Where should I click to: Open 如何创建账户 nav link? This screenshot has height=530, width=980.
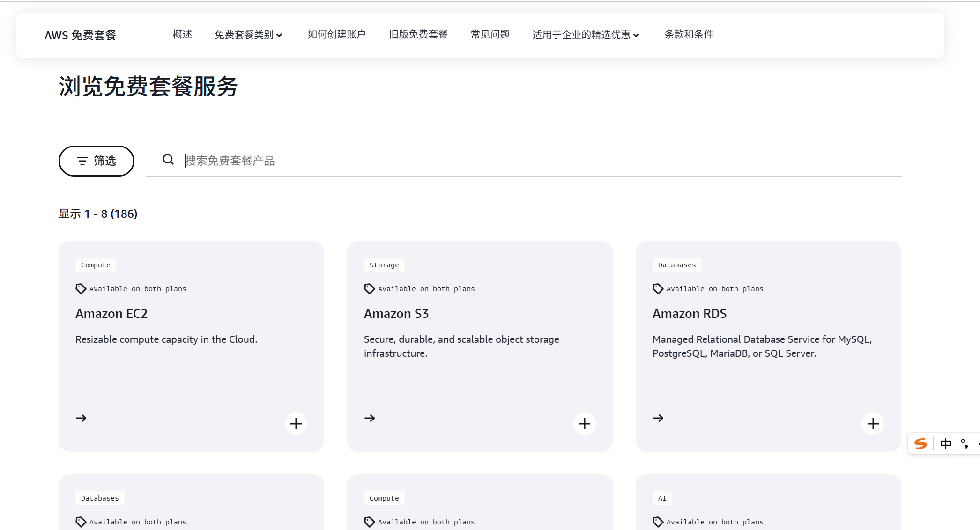click(x=336, y=35)
